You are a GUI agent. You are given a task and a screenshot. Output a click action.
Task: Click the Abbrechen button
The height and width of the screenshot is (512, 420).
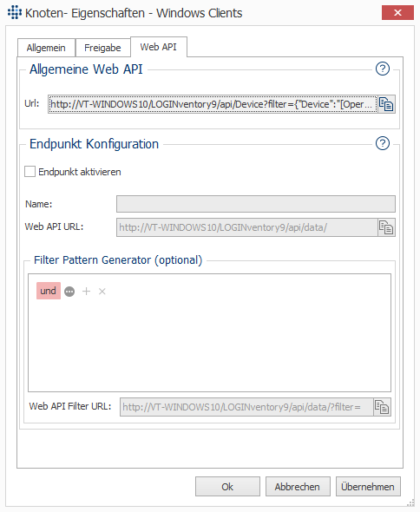click(298, 487)
